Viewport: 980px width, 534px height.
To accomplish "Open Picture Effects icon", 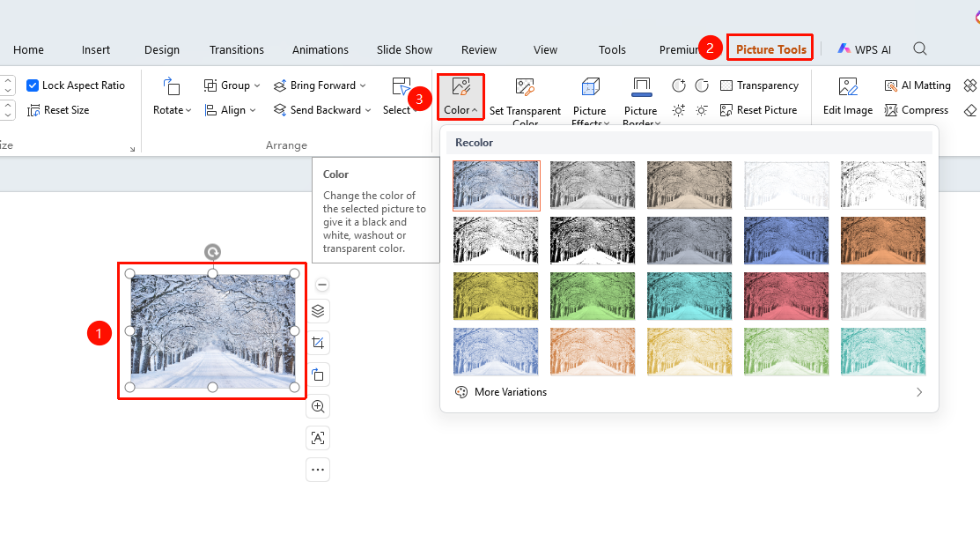I will click(590, 87).
